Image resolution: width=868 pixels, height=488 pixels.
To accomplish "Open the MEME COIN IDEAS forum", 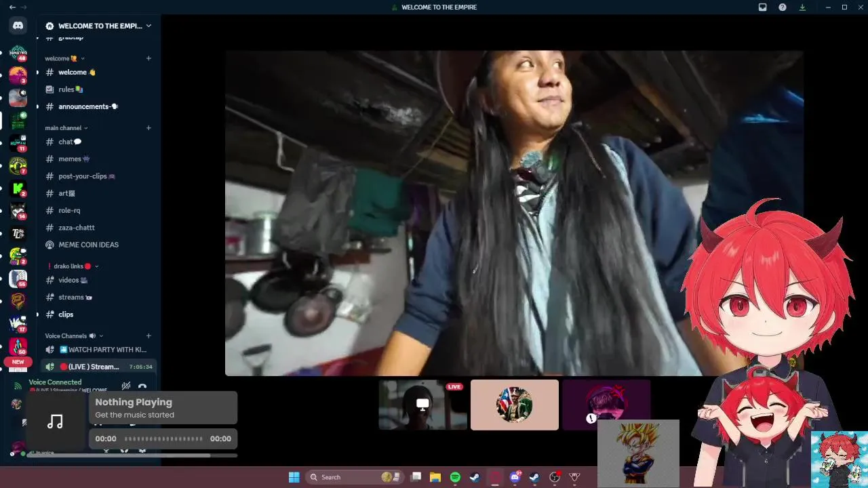I will [99, 245].
